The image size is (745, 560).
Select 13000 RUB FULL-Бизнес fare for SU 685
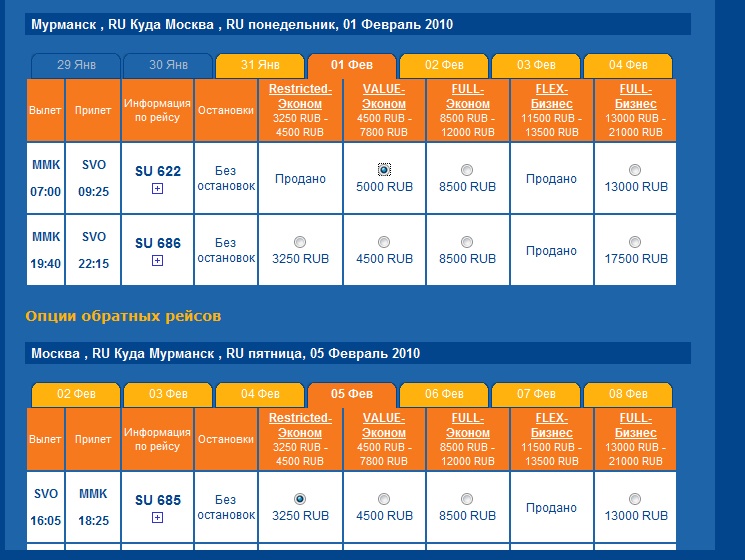635,499
